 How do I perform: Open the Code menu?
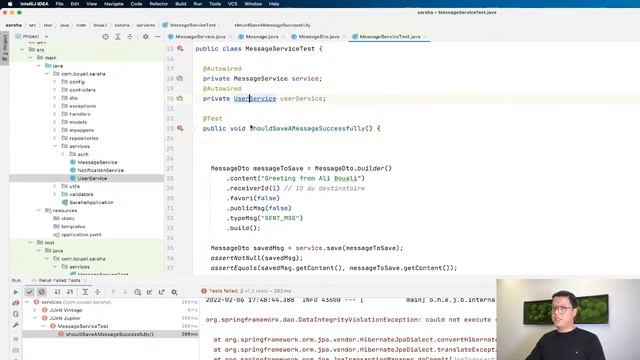[136, 4]
